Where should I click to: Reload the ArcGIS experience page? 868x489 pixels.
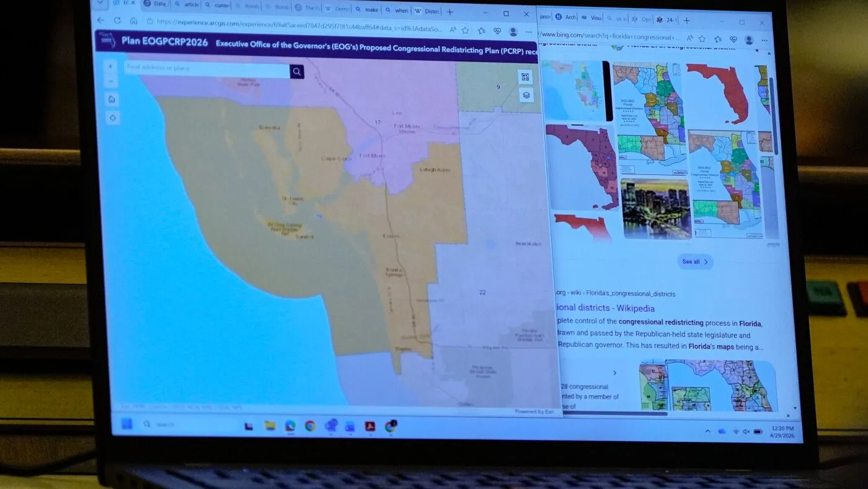117,20
